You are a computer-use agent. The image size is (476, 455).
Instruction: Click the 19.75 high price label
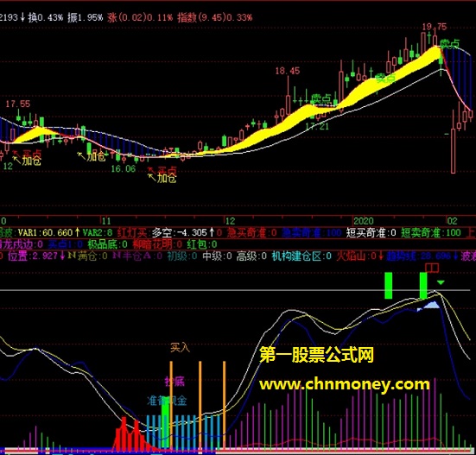point(435,27)
